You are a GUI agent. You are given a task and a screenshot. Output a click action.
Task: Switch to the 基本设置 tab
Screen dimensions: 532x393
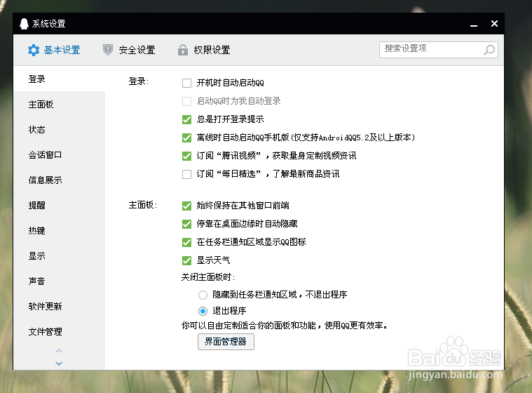pyautogui.click(x=54, y=50)
